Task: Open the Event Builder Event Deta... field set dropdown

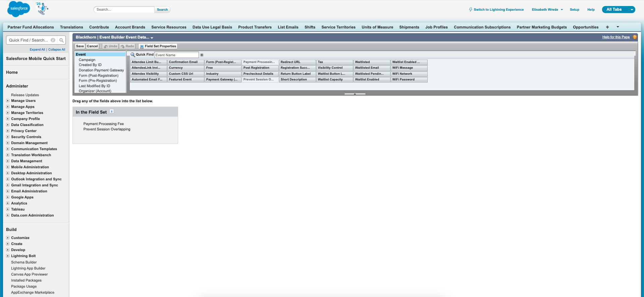Action: 152,38
